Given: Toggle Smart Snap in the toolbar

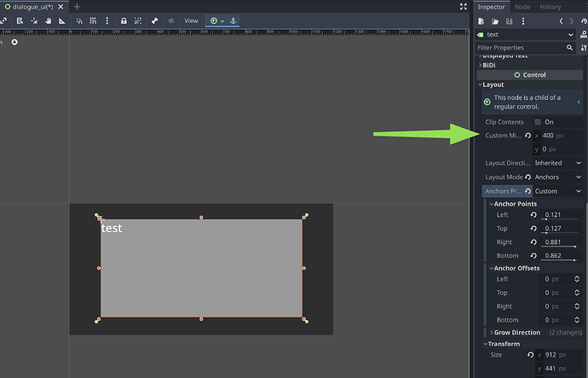Looking at the screenshot, I should coord(79,21).
